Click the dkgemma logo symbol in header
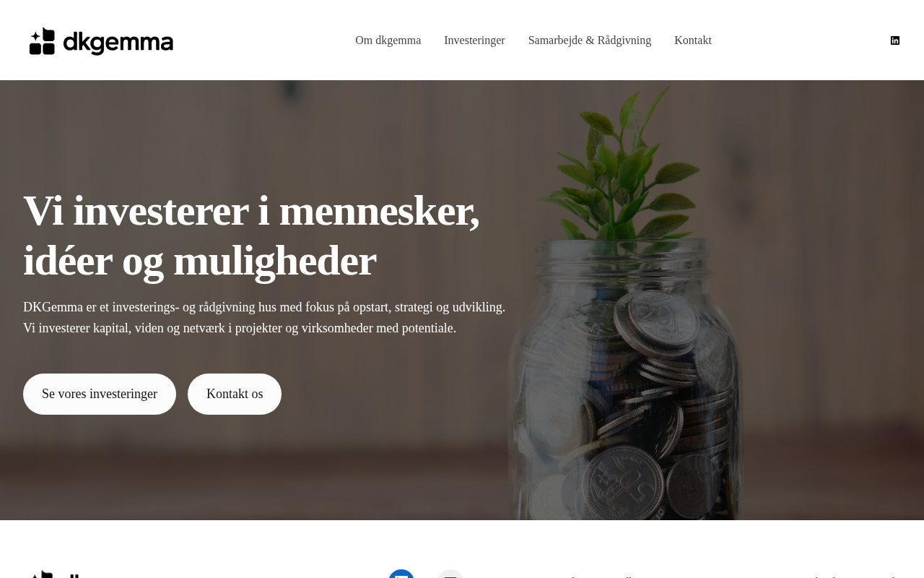The width and height of the screenshot is (924, 578). pos(43,41)
